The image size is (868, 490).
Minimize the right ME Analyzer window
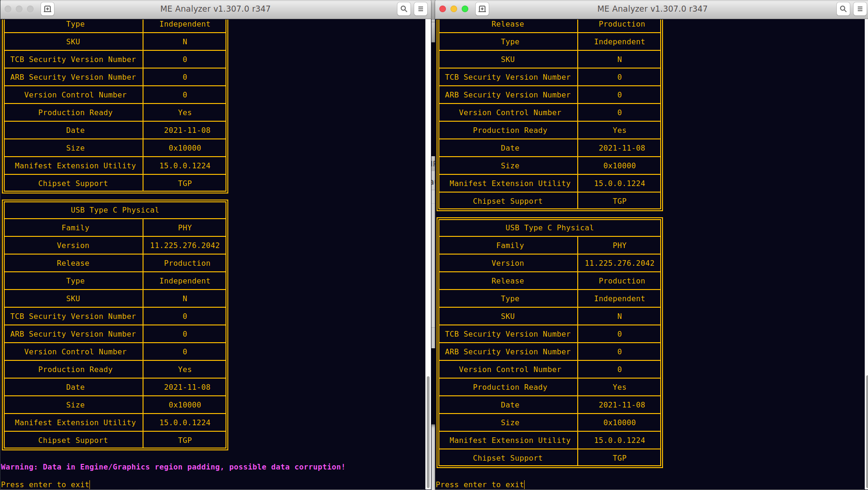point(454,9)
